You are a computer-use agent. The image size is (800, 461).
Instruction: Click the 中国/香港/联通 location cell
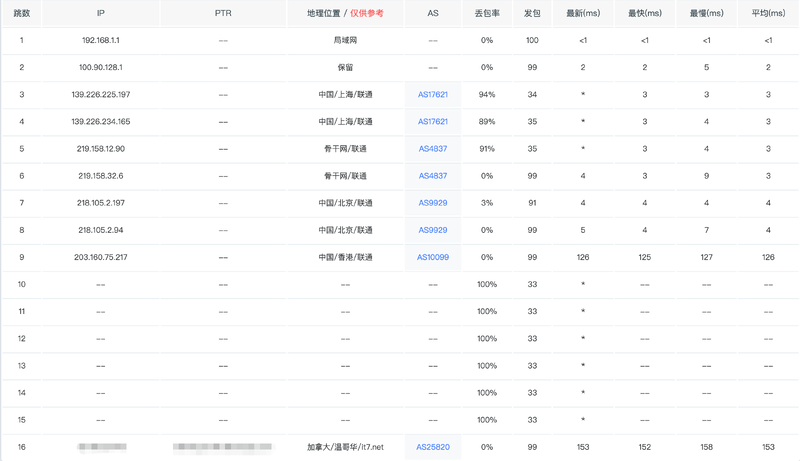[345, 257]
